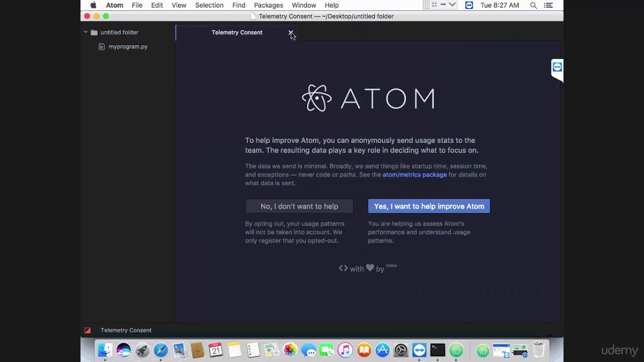The image size is (644, 362).
Task: Click the Atom icon beside Terminal in Dock
Action: [x=456, y=350]
